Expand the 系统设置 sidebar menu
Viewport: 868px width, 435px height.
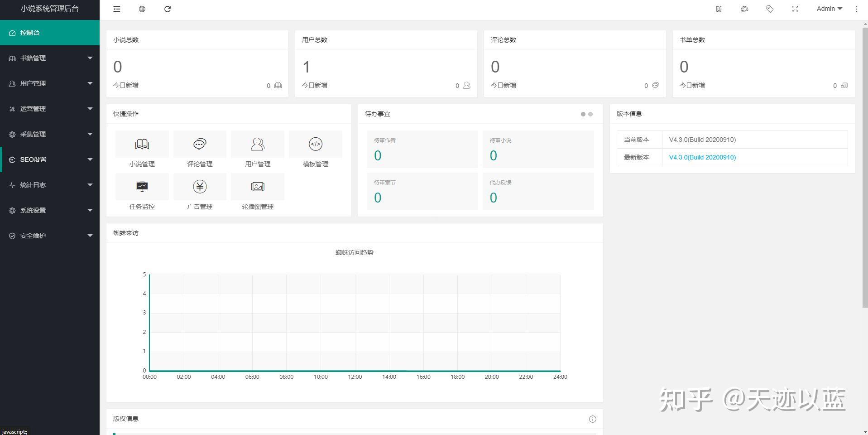50,210
